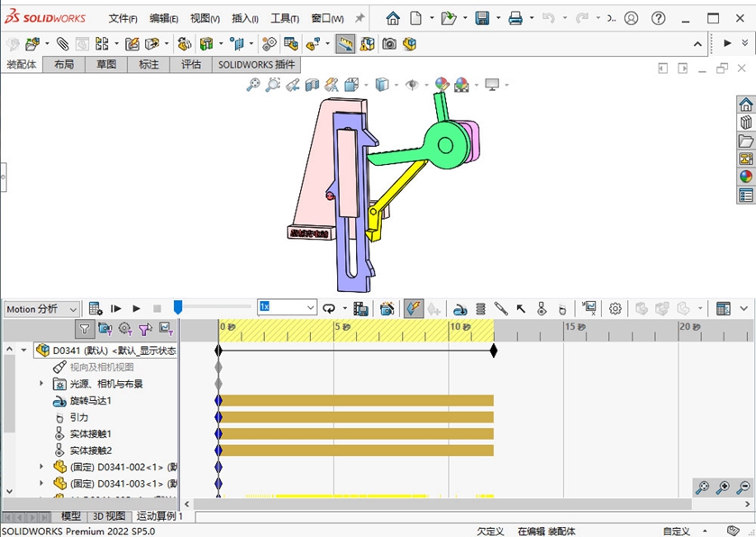
Task: Open the 插入(I) menu
Action: pos(244,18)
